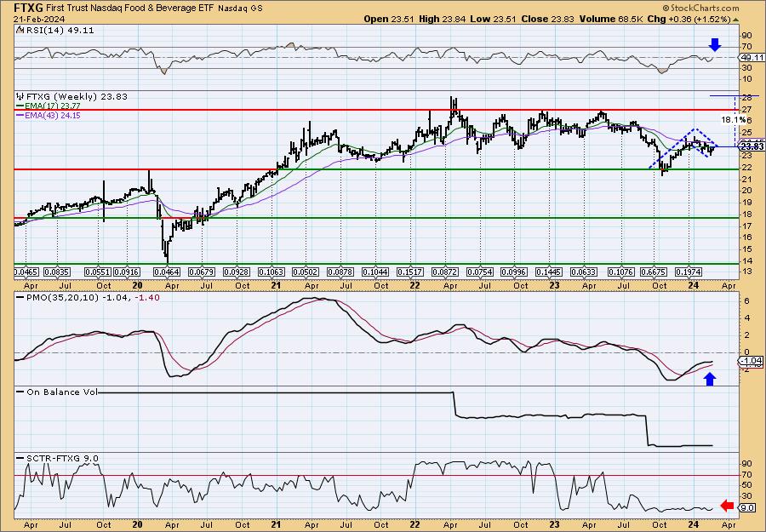Click the PMO(35,20,10) -1.04, -1.40 legend
Image resolution: width=766 pixels, height=532 pixels.
91,298
